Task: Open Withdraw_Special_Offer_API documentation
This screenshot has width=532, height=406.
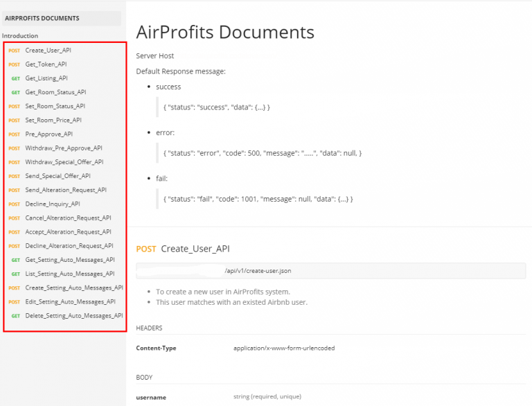Action: [x=64, y=161]
